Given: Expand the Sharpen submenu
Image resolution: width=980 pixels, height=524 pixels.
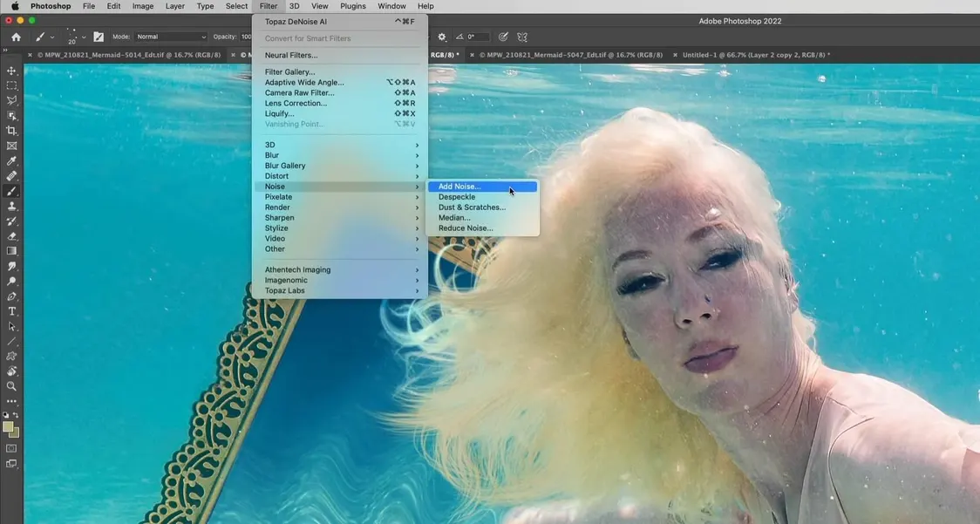Looking at the screenshot, I should point(341,218).
